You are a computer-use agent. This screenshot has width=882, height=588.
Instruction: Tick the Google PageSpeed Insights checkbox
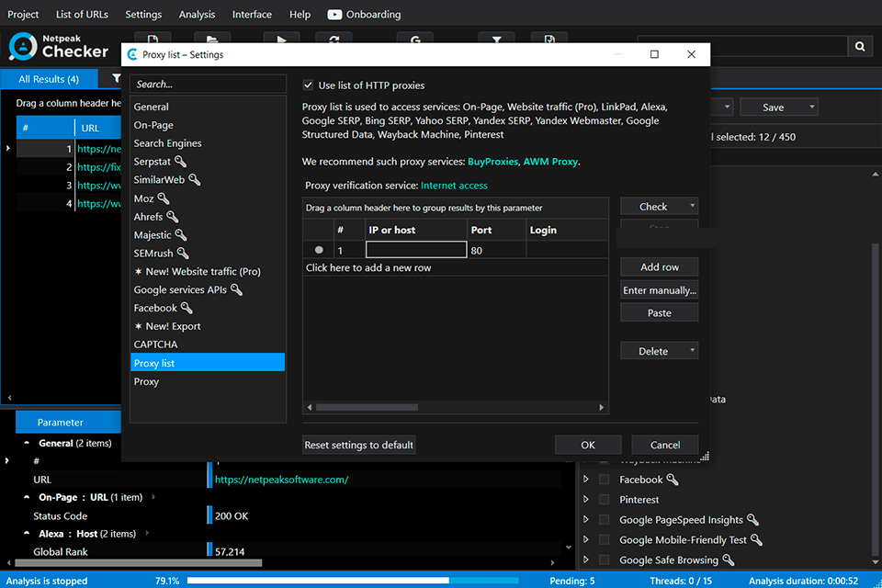click(x=605, y=520)
